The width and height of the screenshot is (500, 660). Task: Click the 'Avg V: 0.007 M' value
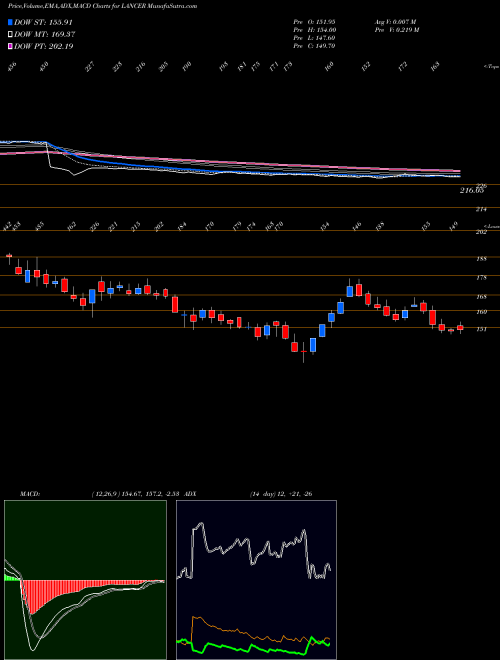[x=395, y=22]
